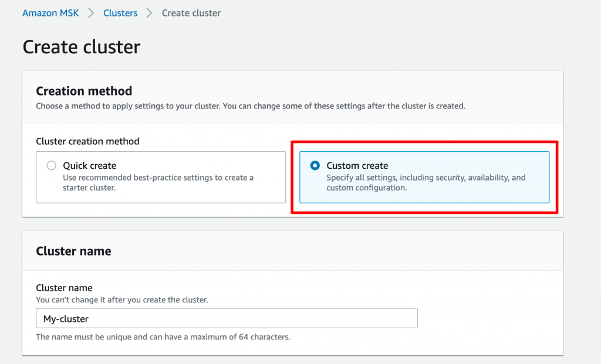Click the Creation method section heading
The width and height of the screenshot is (601, 364).
[83, 91]
